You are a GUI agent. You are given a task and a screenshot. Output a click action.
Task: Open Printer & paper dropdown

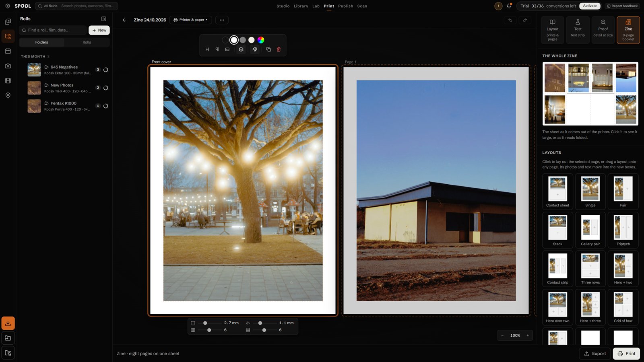click(191, 20)
